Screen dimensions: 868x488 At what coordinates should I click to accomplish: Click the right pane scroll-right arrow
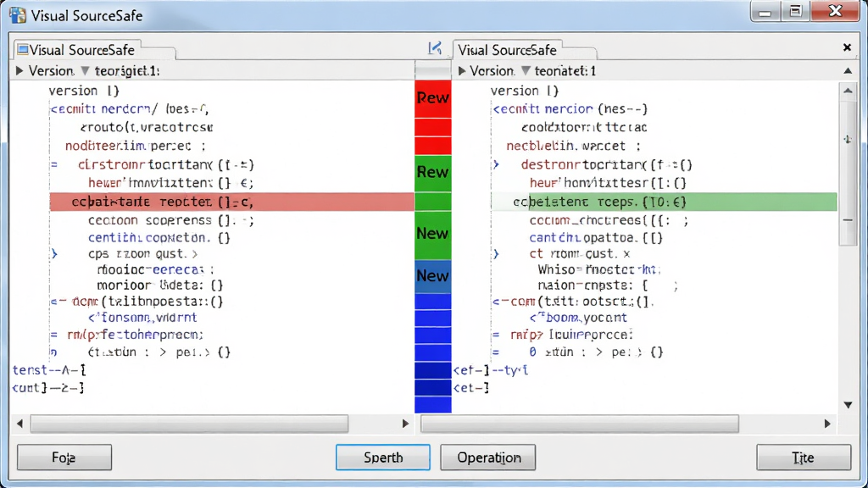pos(827,424)
